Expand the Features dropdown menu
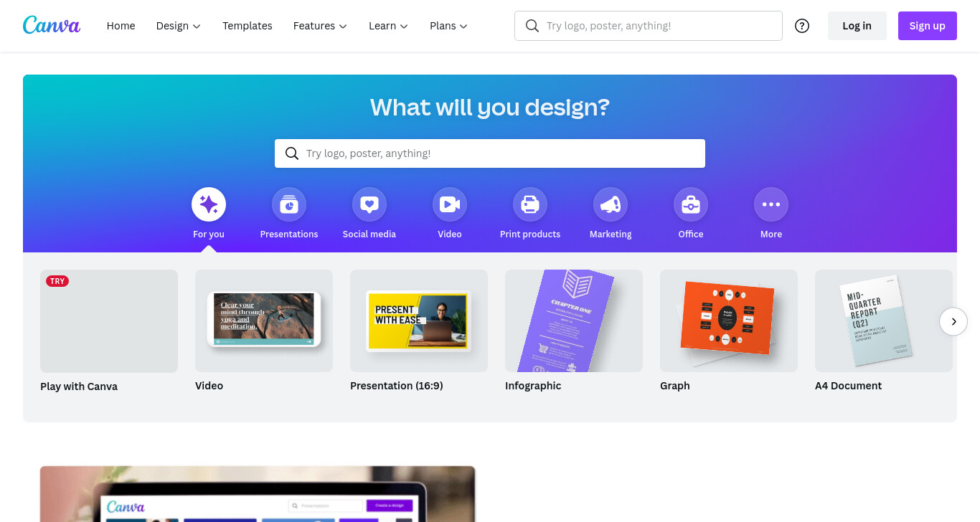This screenshot has height=522, width=980. (320, 26)
